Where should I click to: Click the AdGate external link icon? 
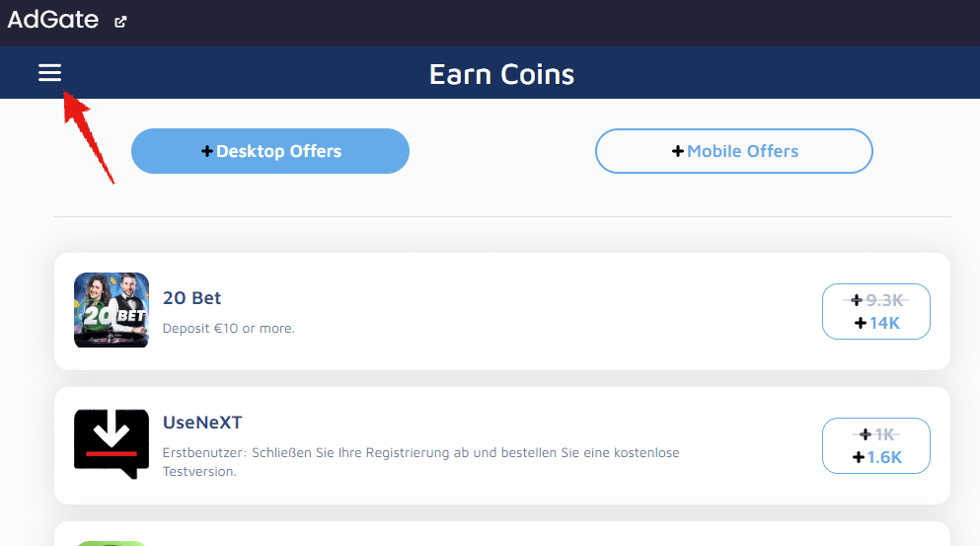click(x=120, y=22)
